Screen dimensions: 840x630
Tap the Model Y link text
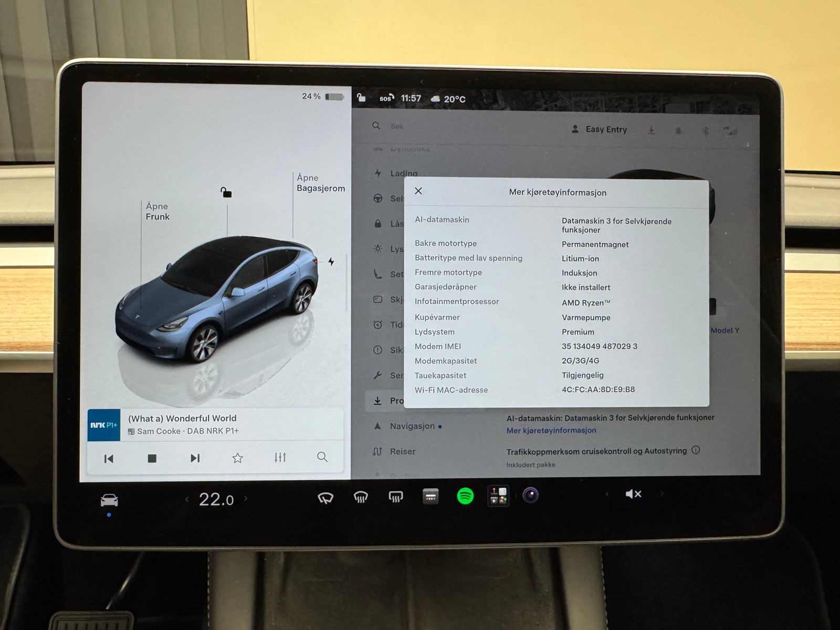tap(724, 330)
